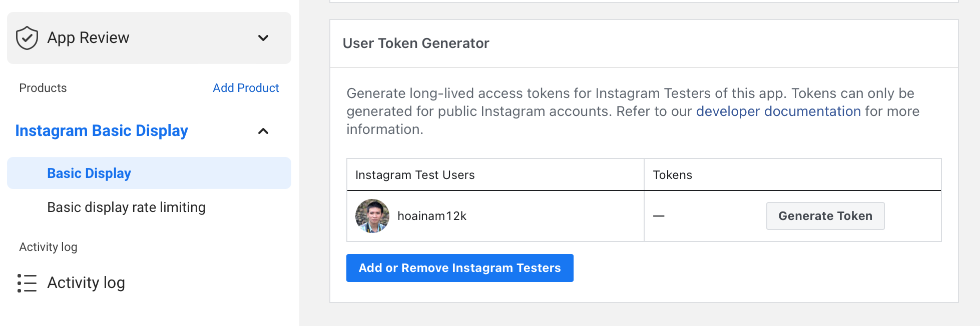Image resolution: width=980 pixels, height=326 pixels.
Task: Select the Instagram Test Users column header
Action: [x=414, y=175]
